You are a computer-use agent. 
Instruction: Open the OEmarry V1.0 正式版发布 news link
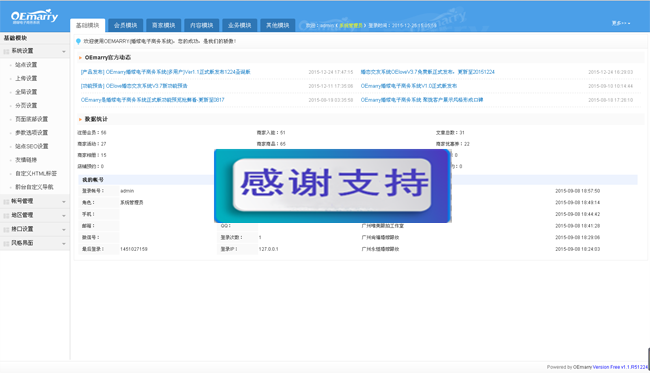click(x=409, y=86)
